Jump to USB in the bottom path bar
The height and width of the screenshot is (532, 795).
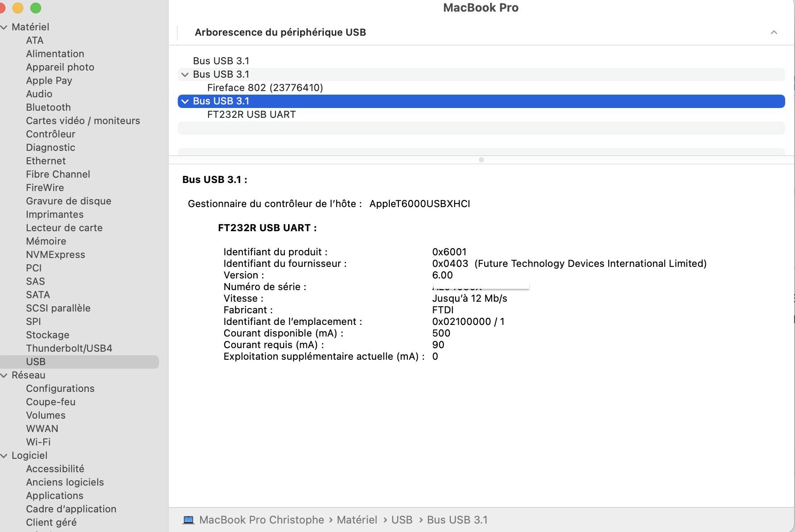402,520
